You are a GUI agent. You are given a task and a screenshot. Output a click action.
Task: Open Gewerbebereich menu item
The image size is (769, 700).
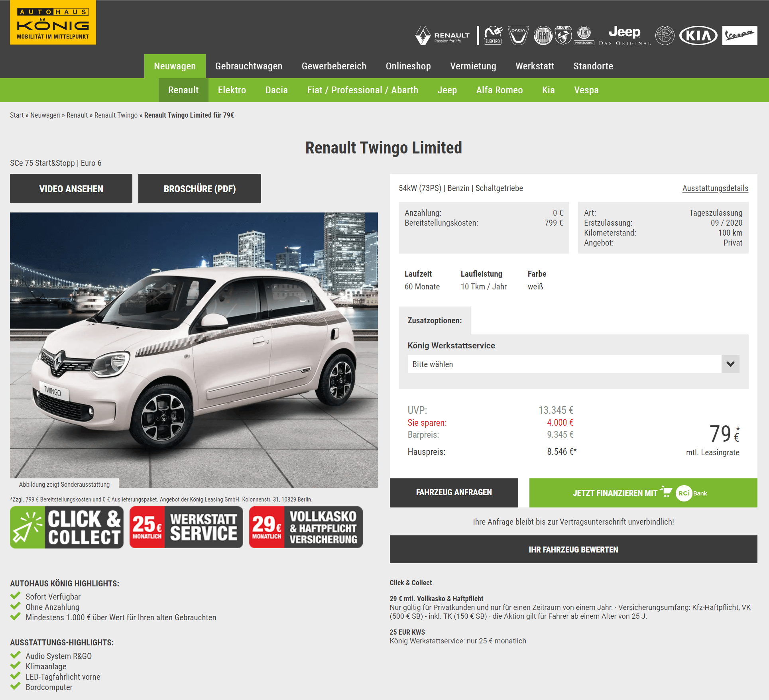(334, 66)
